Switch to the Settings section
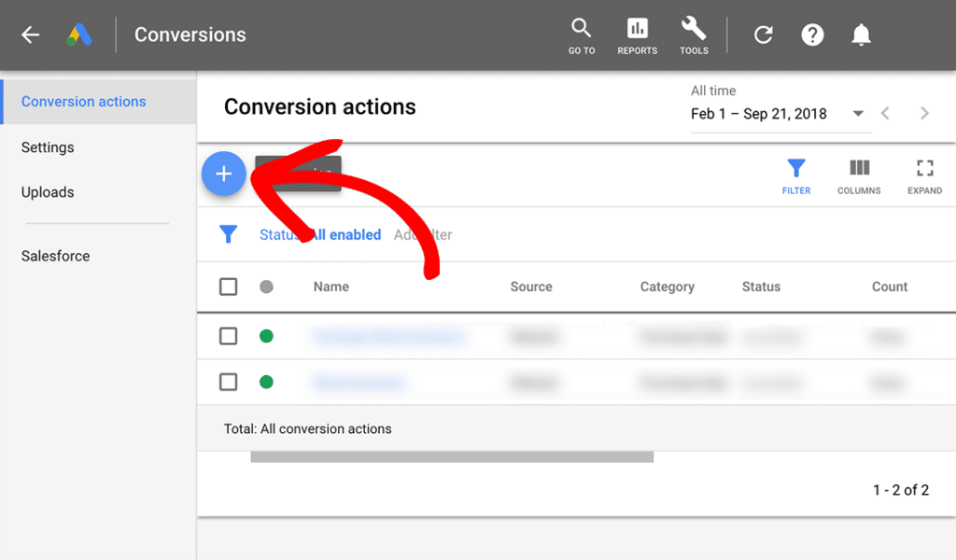Screen dimensions: 956x560 tap(48, 147)
